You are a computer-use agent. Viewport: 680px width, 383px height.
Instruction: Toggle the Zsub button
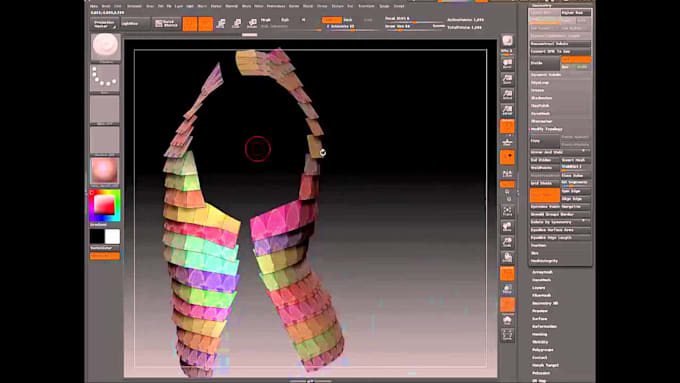coord(348,20)
